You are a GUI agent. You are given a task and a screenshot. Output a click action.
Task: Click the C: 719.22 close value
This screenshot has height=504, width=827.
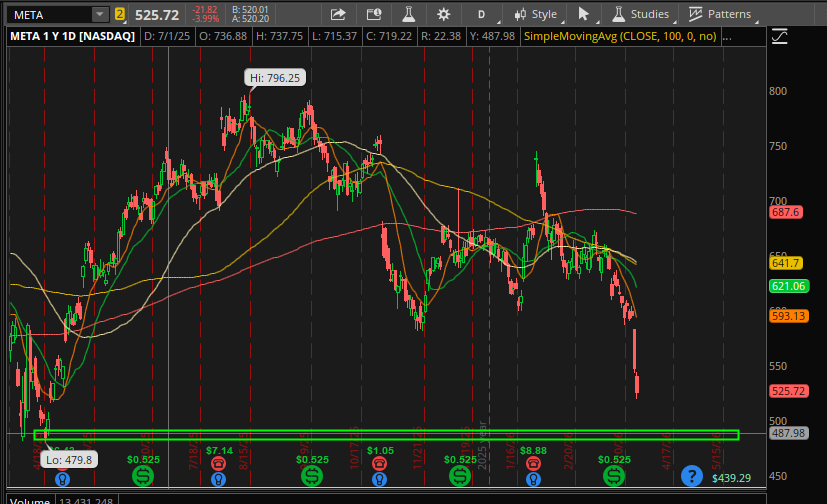(389, 36)
